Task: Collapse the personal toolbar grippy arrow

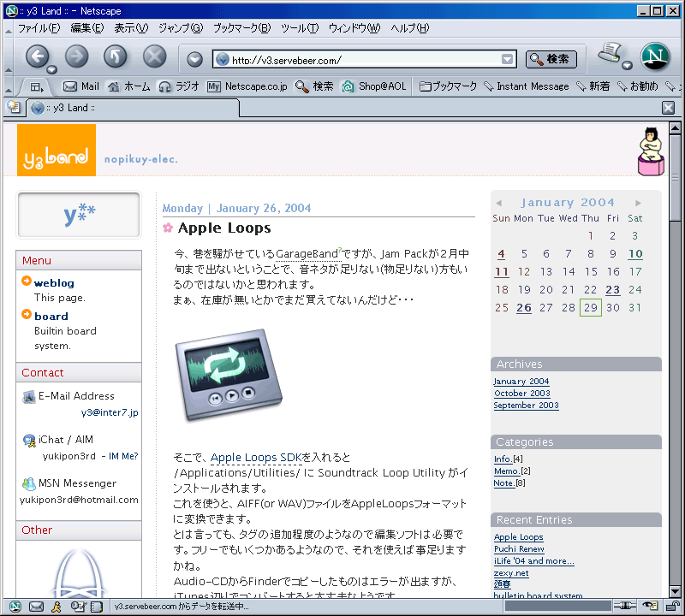Action: 9,90
